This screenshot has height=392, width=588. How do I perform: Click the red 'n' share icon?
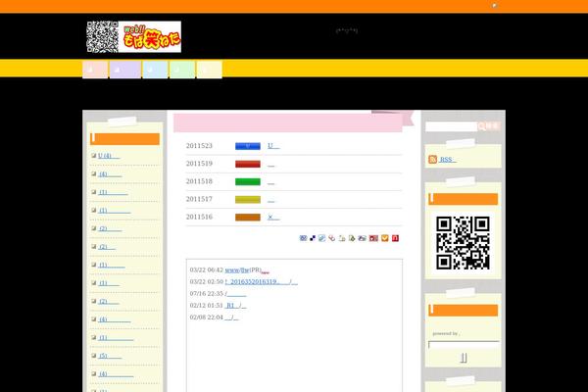tap(395, 238)
